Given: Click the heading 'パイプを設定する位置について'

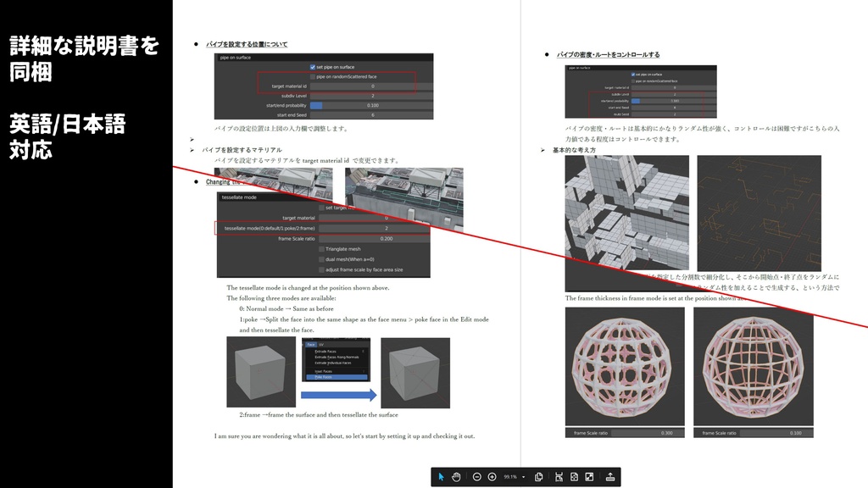Looking at the screenshot, I should pyautogui.click(x=247, y=44).
